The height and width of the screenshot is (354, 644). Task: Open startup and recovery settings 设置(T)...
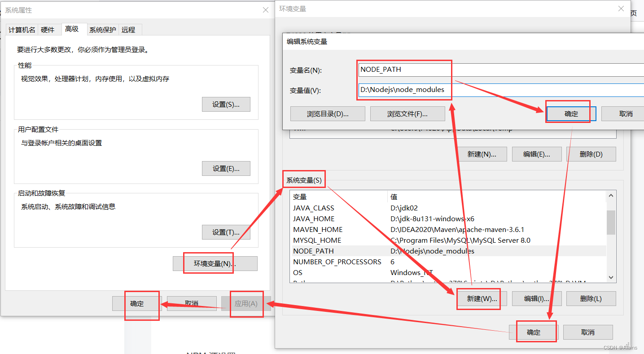(226, 232)
